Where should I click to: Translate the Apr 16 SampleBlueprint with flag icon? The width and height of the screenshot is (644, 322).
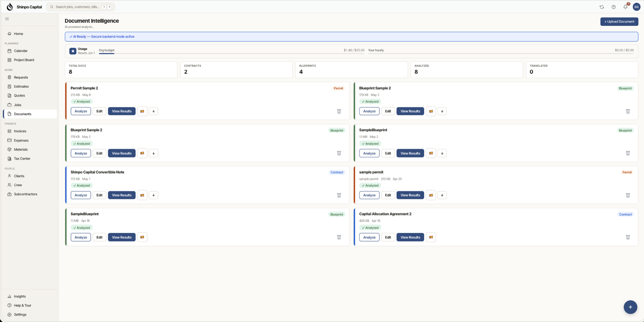142,237
